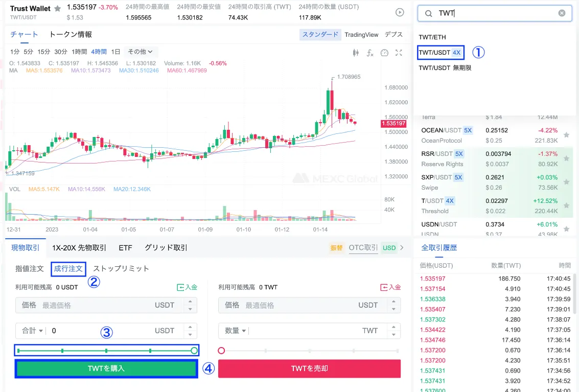
Task: Decrease the buy 合計 total with down arrow
Action: coord(190,334)
